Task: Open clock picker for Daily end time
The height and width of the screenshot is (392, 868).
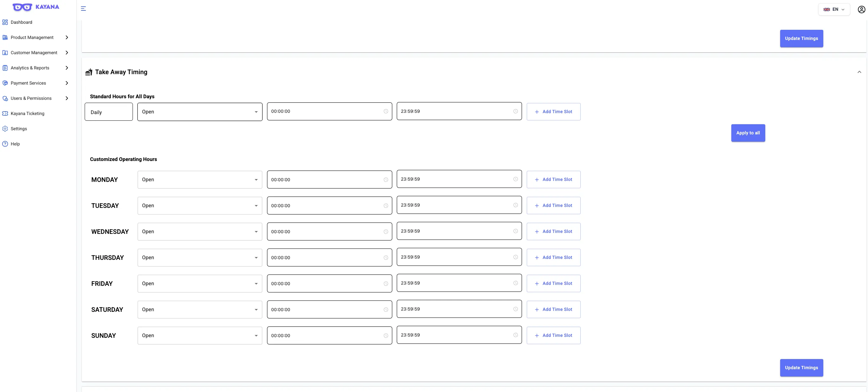Action: coord(516,112)
